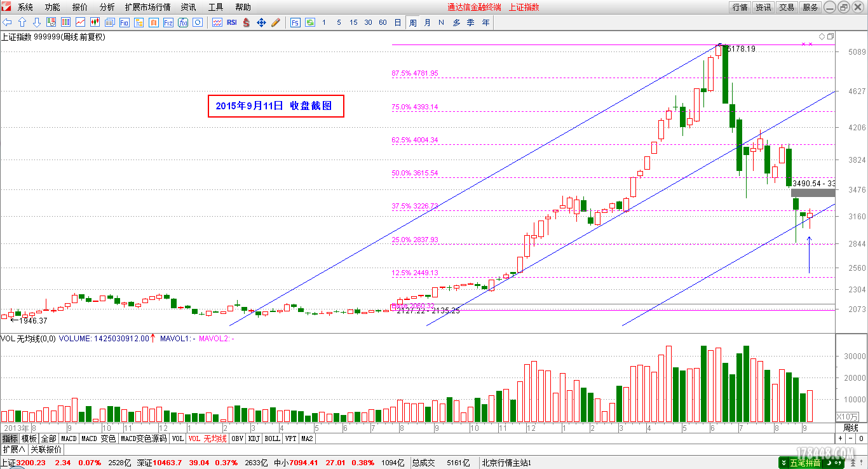Click the red dollar sign icon
Viewport: 868px width, 469px height.
[246, 22]
